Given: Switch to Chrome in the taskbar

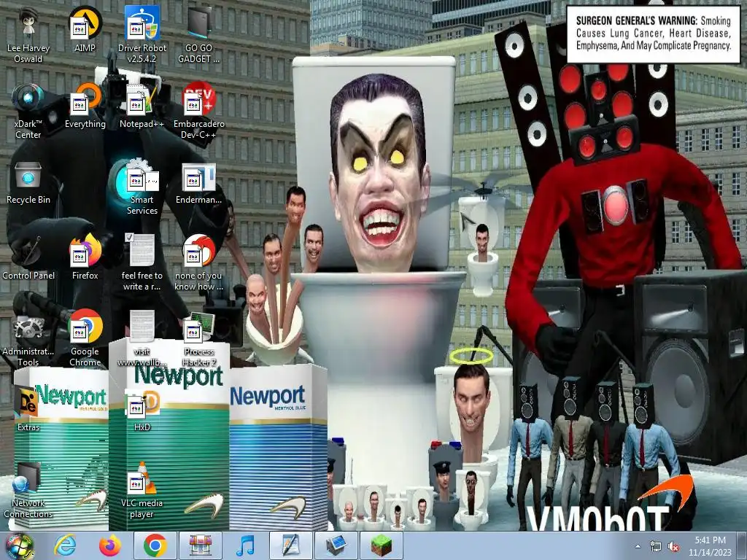Looking at the screenshot, I should click(155, 545).
